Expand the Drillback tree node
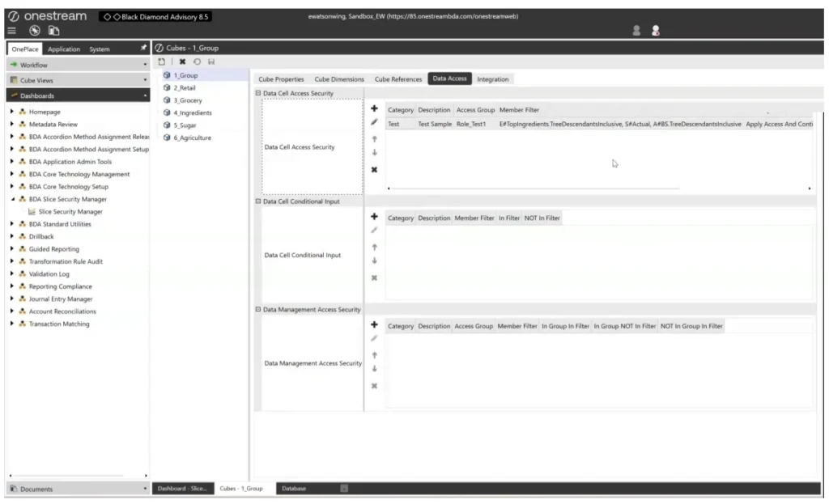The image size is (829, 504). (x=12, y=236)
